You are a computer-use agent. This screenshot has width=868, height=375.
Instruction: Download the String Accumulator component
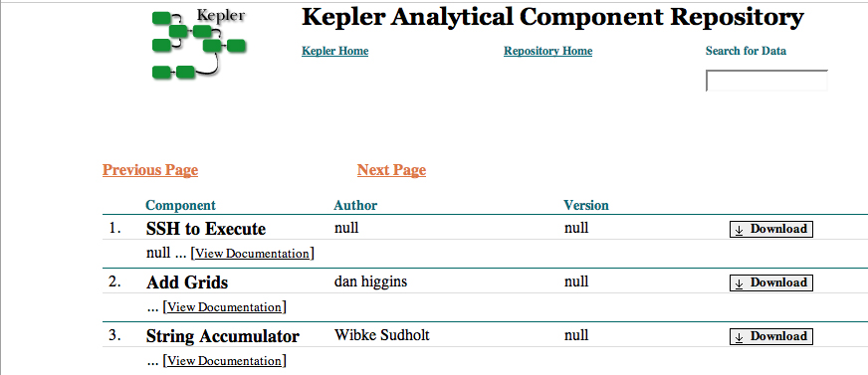(771, 336)
